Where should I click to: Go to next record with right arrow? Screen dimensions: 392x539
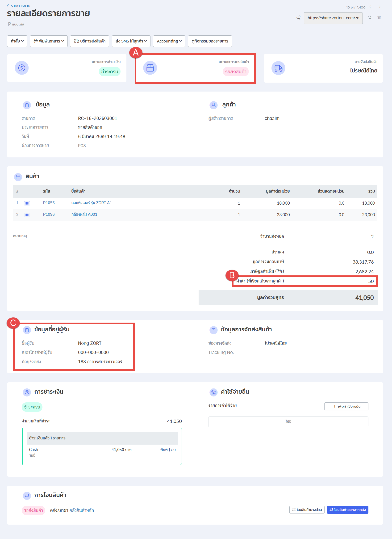(379, 7)
